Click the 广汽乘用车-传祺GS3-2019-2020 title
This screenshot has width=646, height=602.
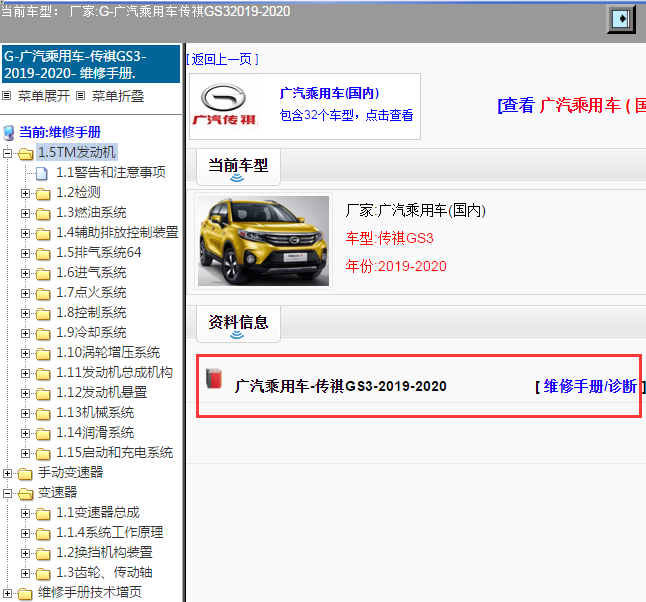pos(341,386)
